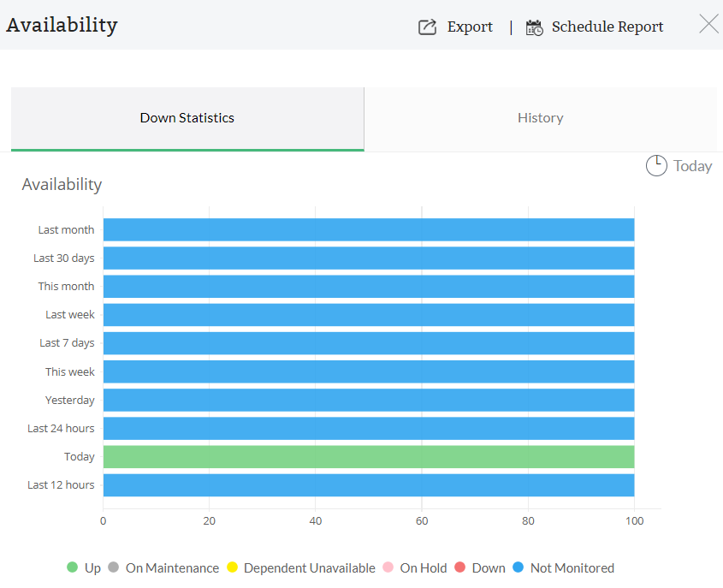Click the Export share icon
This screenshot has height=588, width=723.
tap(426, 27)
